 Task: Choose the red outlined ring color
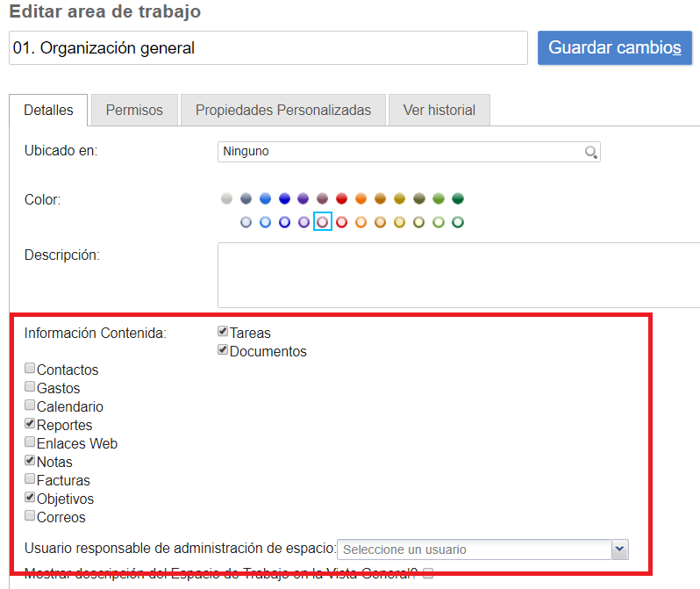[342, 222]
